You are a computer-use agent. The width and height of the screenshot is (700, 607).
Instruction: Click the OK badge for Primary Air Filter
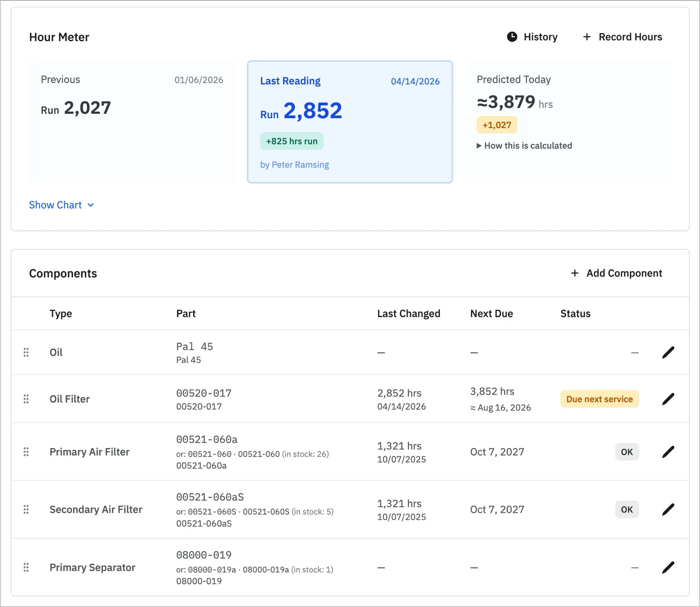click(x=627, y=452)
